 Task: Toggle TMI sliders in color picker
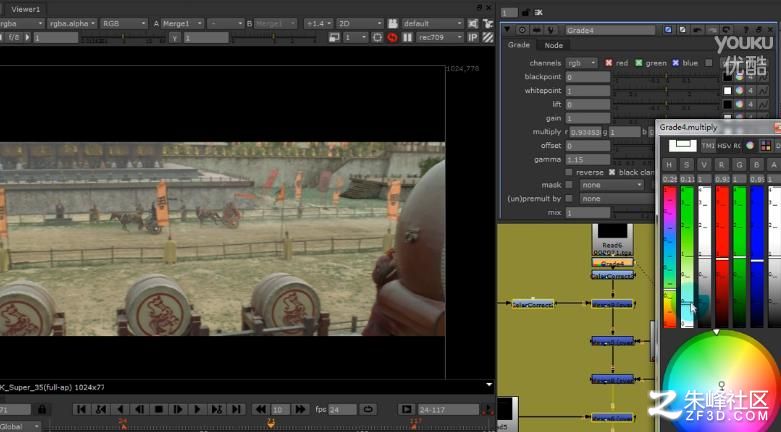point(708,145)
